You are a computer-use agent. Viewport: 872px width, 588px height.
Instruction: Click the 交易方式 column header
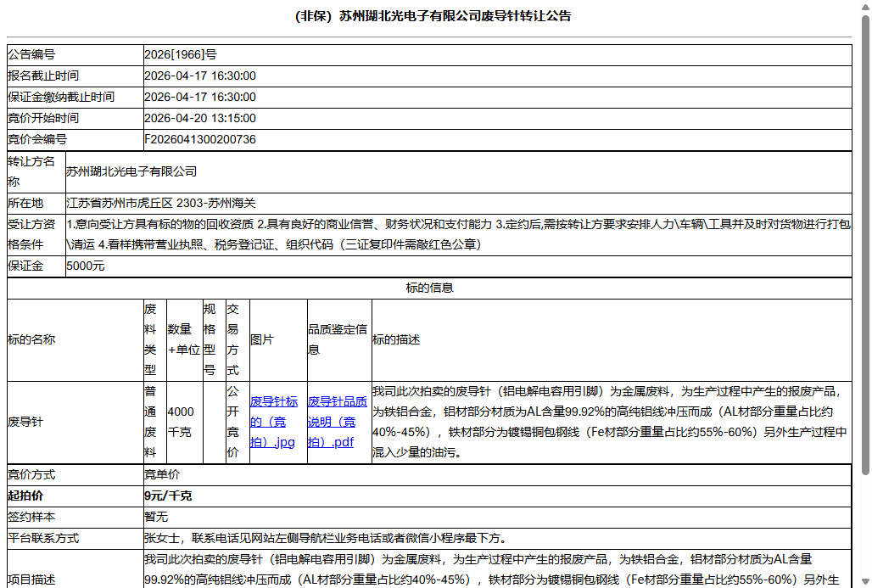[238, 340]
